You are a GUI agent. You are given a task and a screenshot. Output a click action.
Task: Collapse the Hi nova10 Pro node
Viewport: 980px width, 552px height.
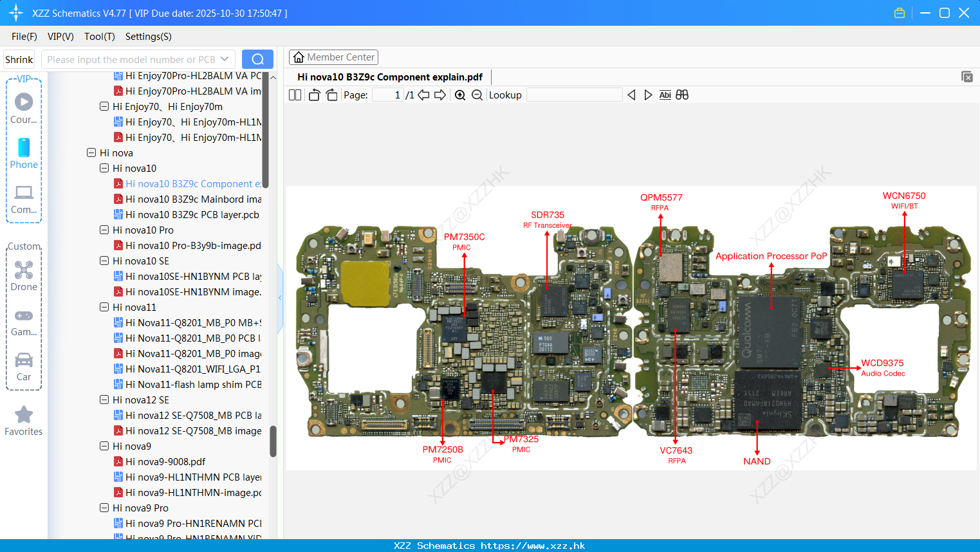104,230
